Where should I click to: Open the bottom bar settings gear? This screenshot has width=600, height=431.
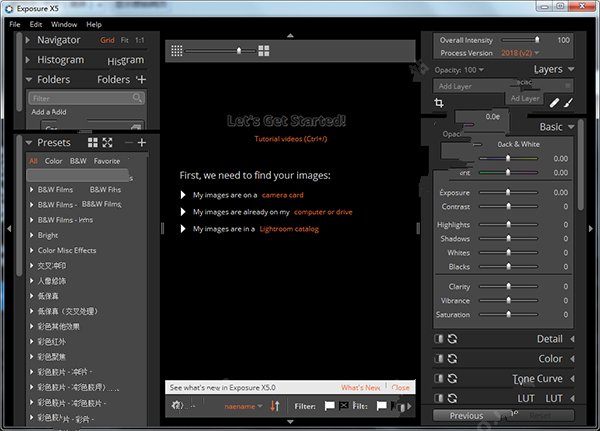click(x=178, y=405)
